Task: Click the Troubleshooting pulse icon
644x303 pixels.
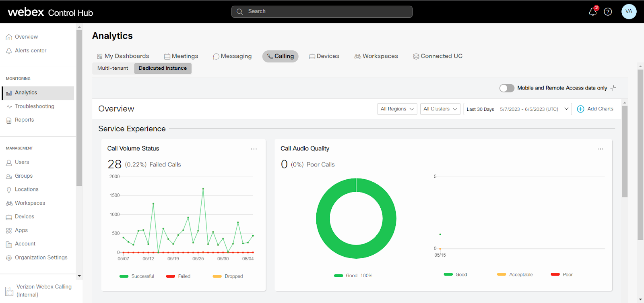Action: click(x=9, y=107)
